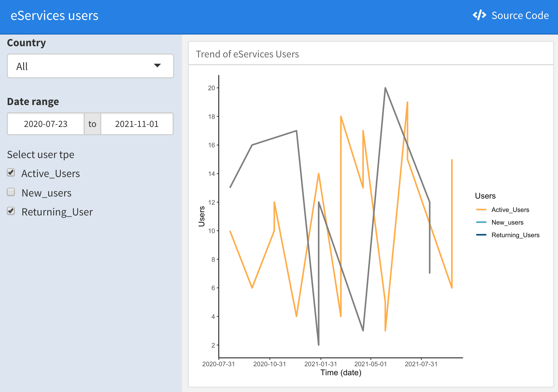558x392 pixels.
Task: Open the Country dropdown set to All
Action: click(90, 66)
